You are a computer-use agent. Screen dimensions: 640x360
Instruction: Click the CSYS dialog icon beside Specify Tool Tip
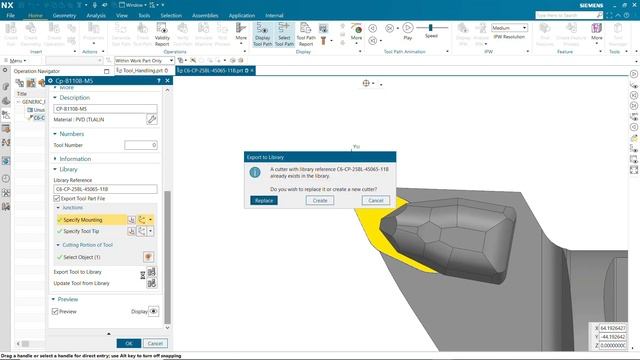131,231
